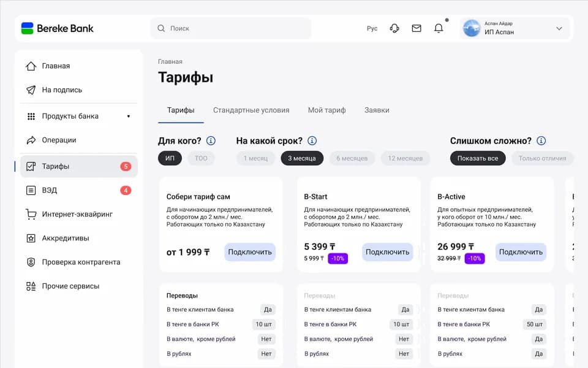The image size is (588, 368).
Task: Click Подключить for the B-Start tariff
Action: click(387, 252)
